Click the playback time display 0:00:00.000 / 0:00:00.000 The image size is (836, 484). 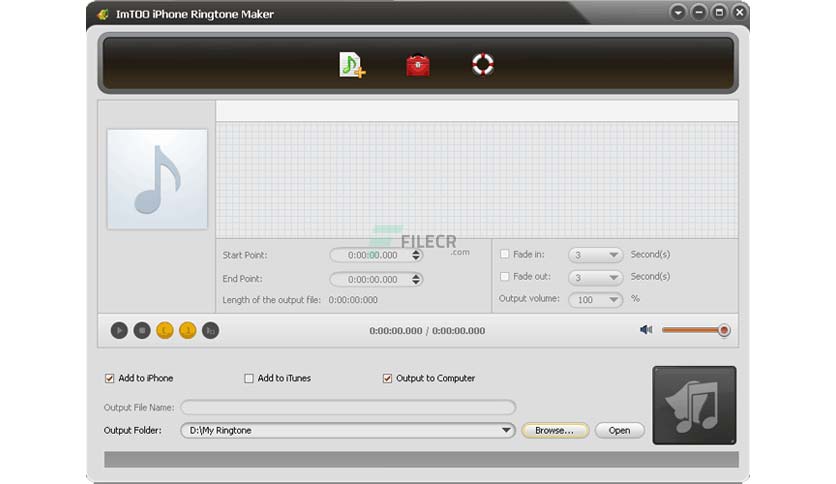click(427, 330)
